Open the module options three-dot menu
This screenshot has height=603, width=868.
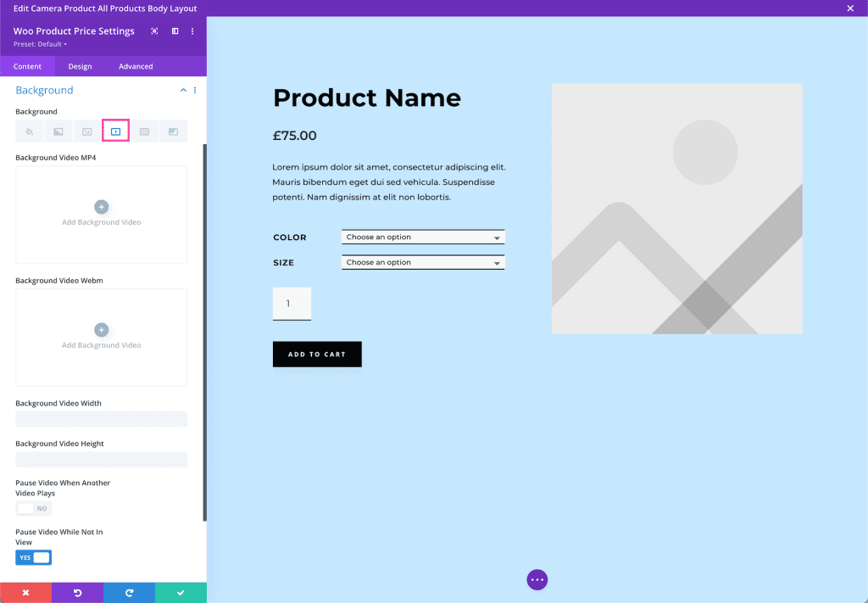192,31
